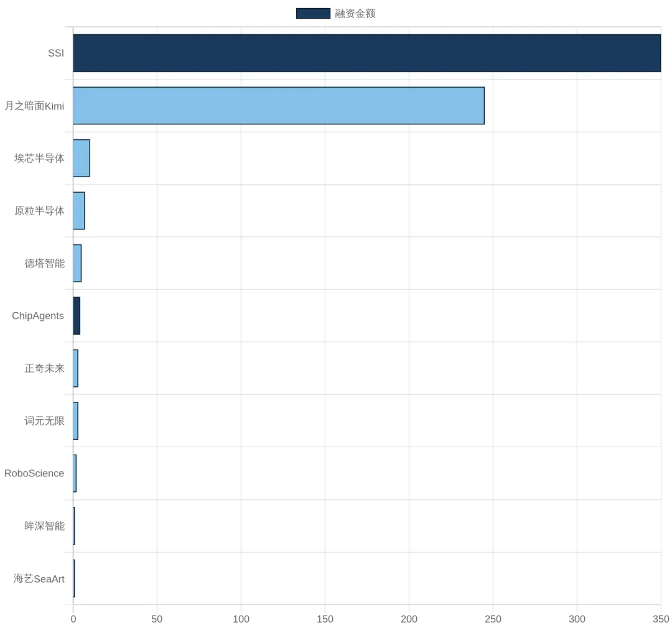The height and width of the screenshot is (630, 672).
Task: Click the 200 tick on x-axis
Action: point(409,619)
